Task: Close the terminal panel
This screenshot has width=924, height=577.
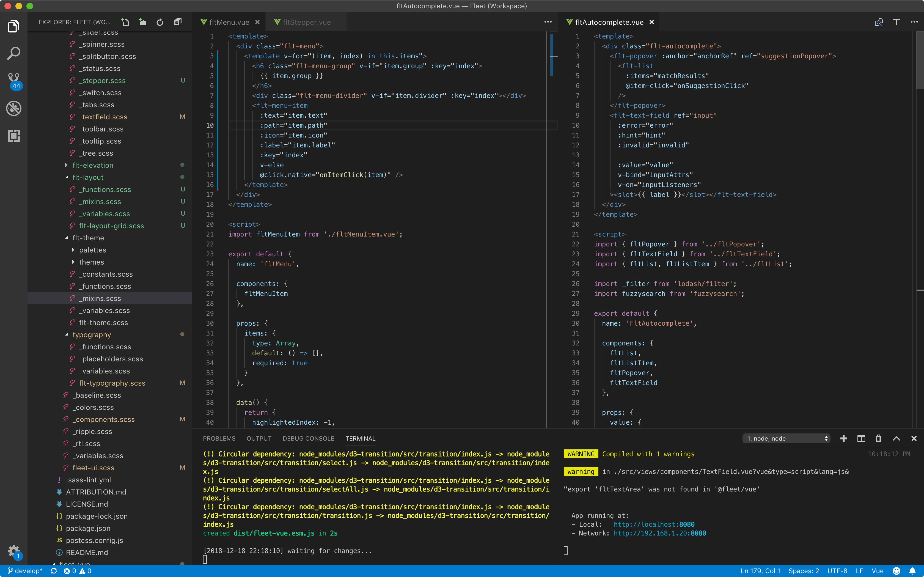Action: pyautogui.click(x=914, y=438)
